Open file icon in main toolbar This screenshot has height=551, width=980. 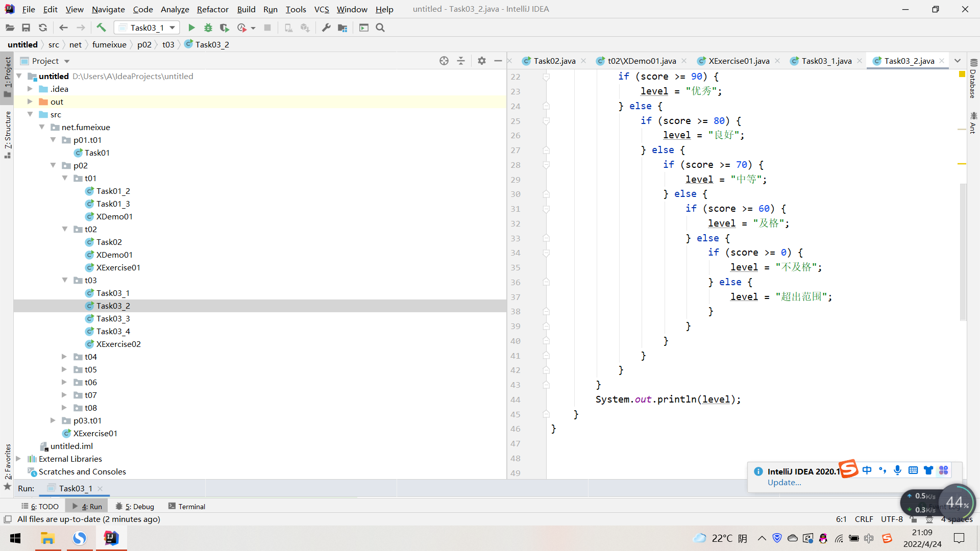tap(10, 28)
